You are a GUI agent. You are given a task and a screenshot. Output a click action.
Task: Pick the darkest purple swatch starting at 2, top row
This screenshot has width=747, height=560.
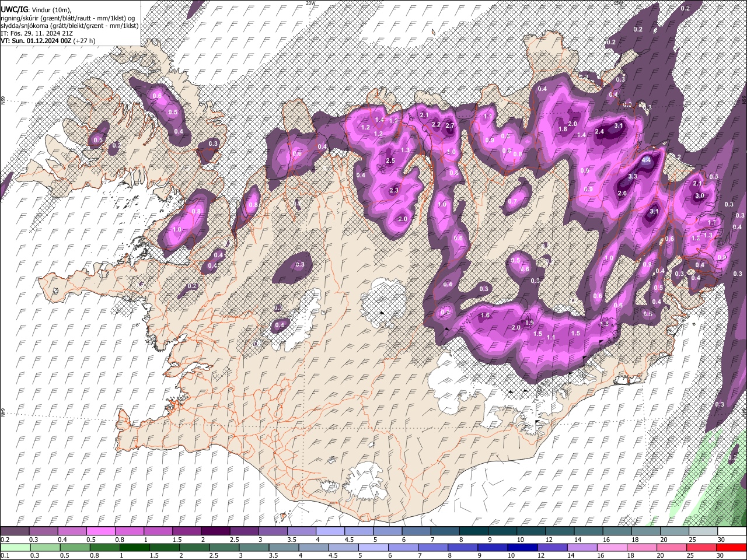(215, 531)
